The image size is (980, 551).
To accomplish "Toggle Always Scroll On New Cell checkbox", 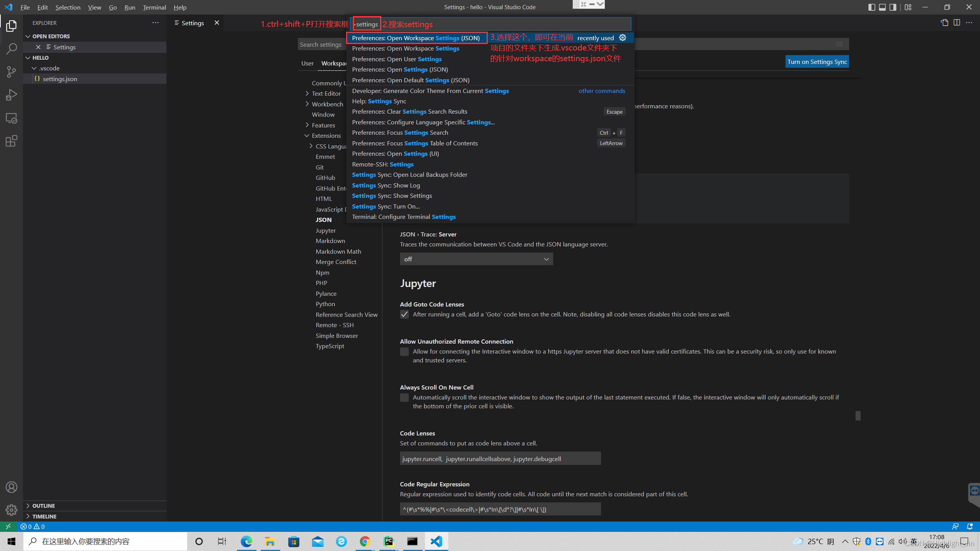I will point(405,398).
